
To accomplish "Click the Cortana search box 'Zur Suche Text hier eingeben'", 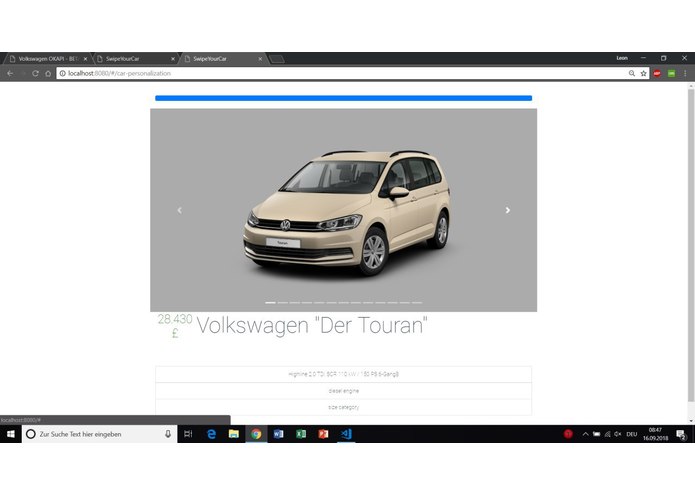I will click(x=100, y=434).
